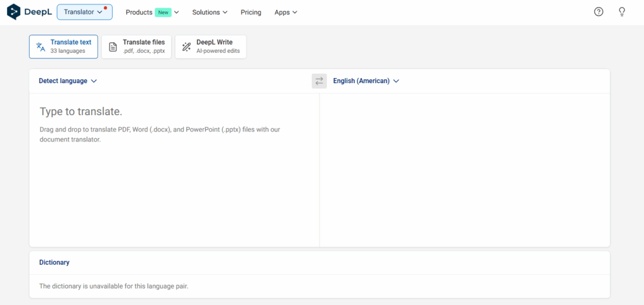Screen dimensions: 644x305
Task: Click the Dictionary section heading
Action: pos(54,262)
